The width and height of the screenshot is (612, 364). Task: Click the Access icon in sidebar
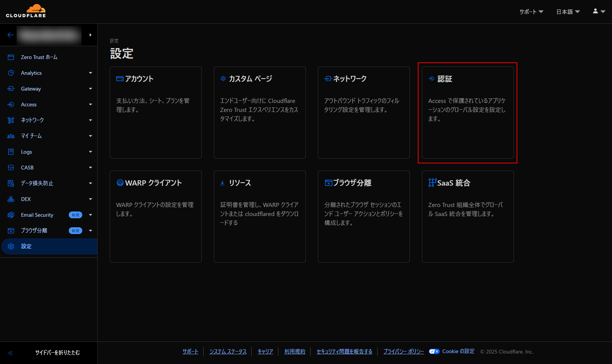(x=11, y=104)
